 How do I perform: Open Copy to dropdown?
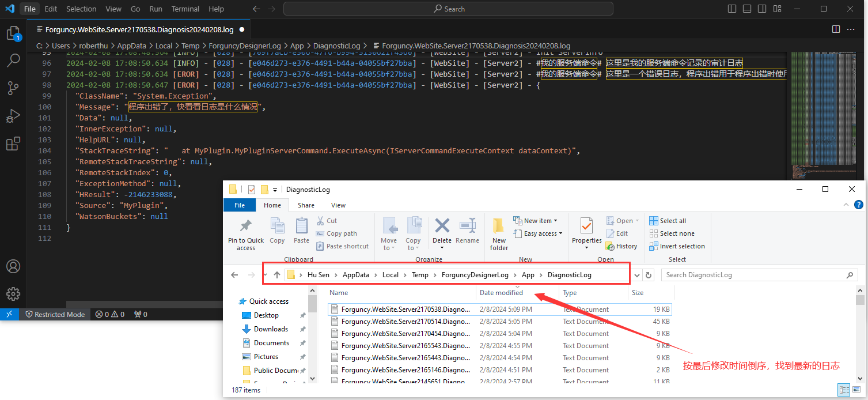click(413, 235)
